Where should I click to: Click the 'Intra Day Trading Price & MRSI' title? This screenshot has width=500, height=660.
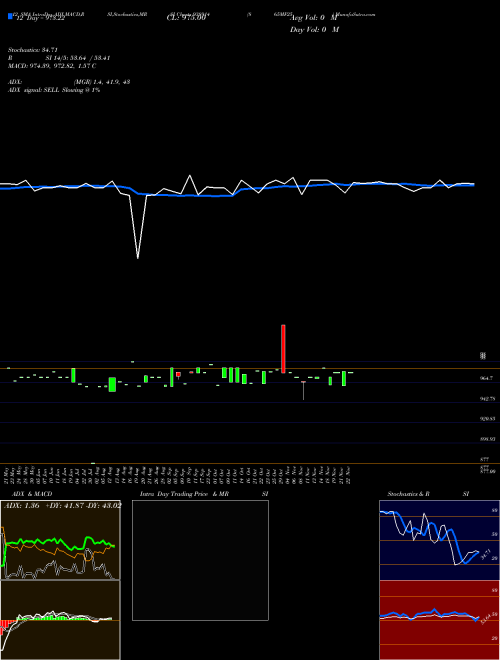(204, 494)
